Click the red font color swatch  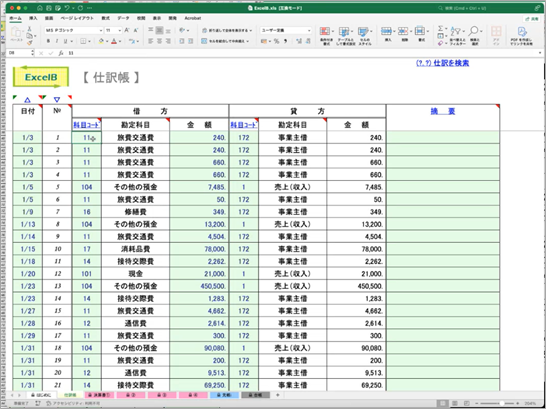[114, 41]
